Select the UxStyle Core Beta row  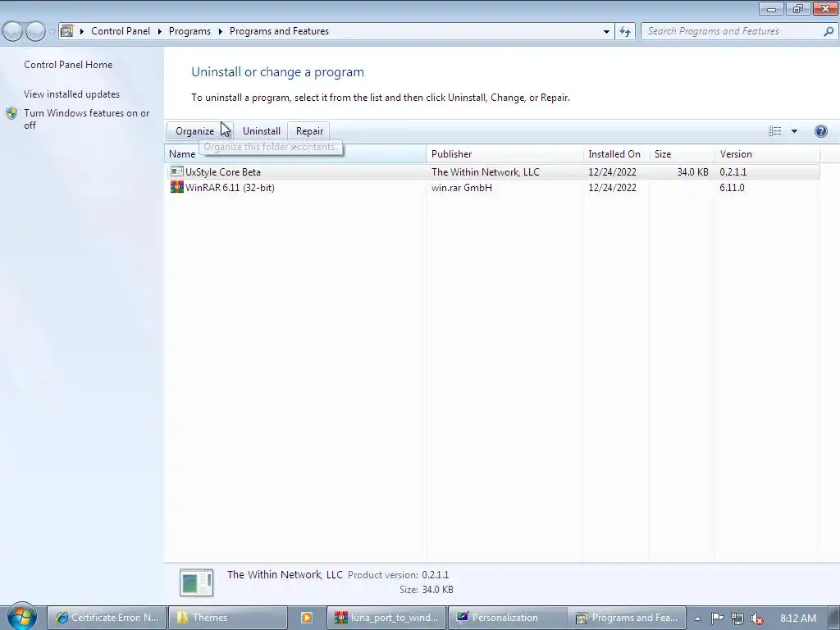tap(492, 172)
